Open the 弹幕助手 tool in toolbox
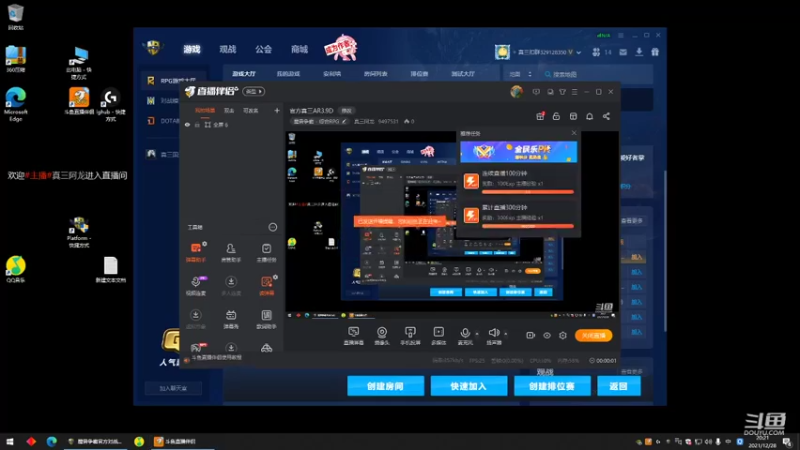This screenshot has height=450, width=800. click(x=196, y=252)
